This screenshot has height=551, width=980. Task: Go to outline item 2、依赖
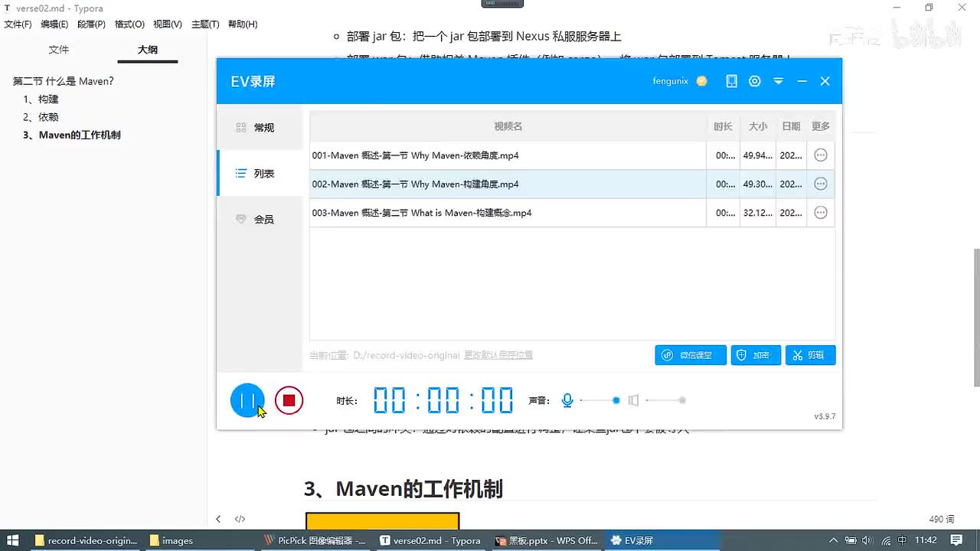tap(41, 117)
